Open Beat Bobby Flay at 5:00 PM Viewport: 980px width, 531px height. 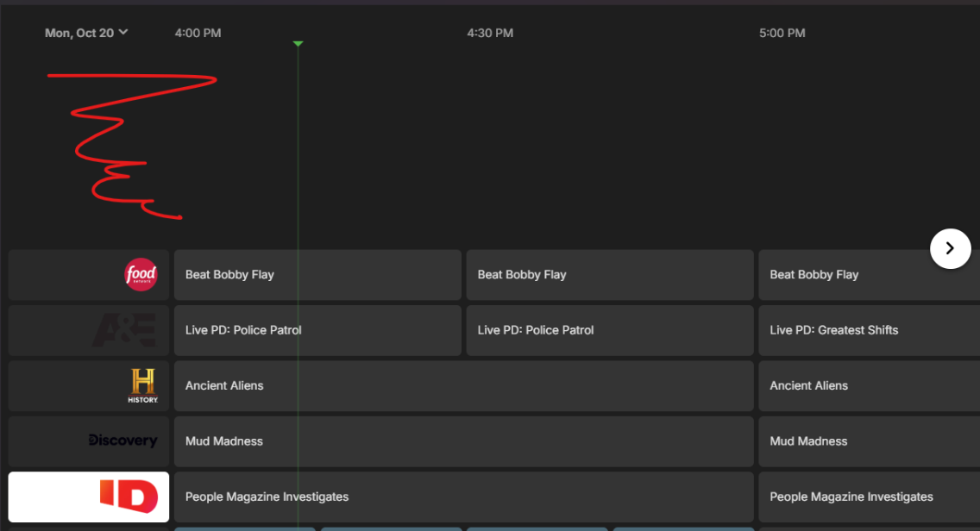[x=870, y=275]
